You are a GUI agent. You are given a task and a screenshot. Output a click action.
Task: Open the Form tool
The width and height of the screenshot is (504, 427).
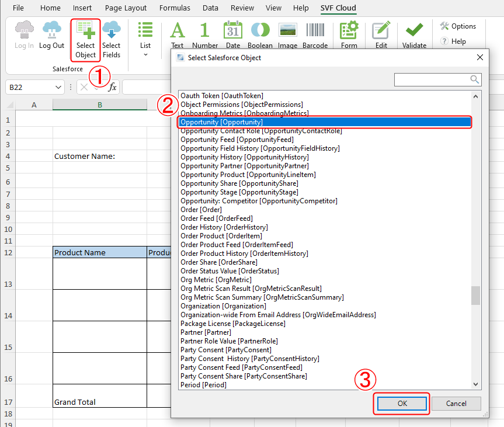[349, 34]
